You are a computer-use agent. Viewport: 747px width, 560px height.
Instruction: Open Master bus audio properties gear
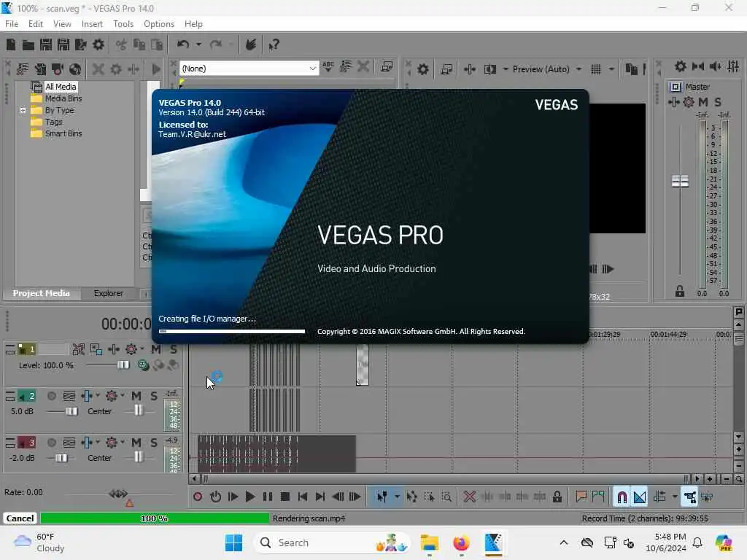(x=681, y=66)
